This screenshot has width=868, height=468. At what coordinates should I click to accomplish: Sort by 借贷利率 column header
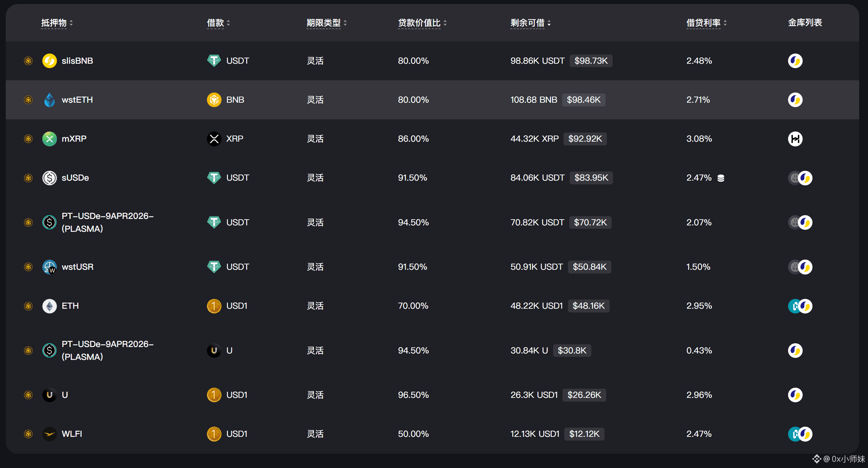(x=703, y=23)
